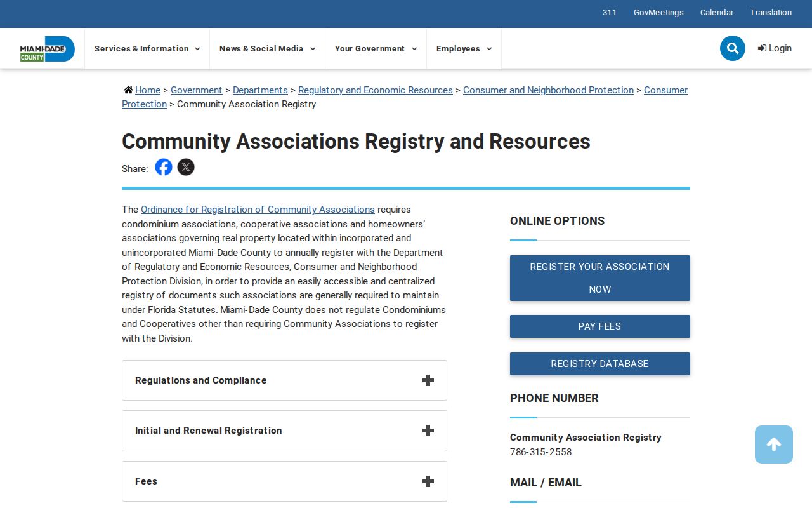
Task: Open the Your Government menu
Action: pyautogui.click(x=376, y=49)
